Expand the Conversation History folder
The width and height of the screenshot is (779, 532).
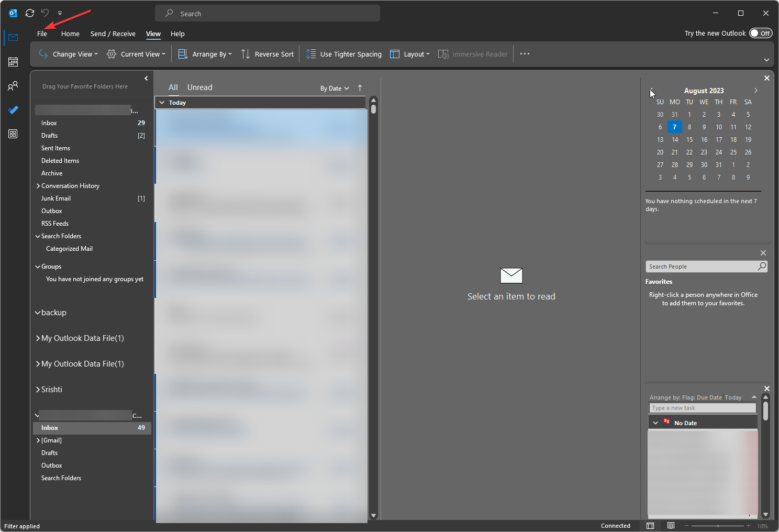(37, 185)
